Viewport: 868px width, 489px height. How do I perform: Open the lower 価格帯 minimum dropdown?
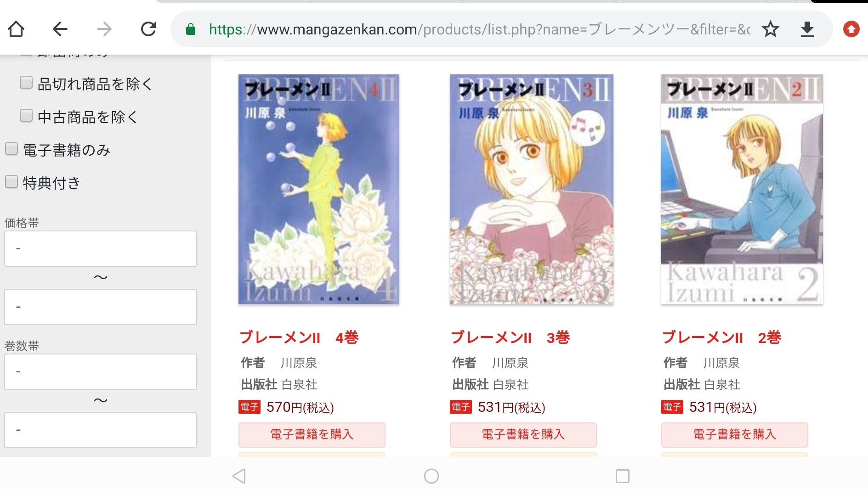101,248
